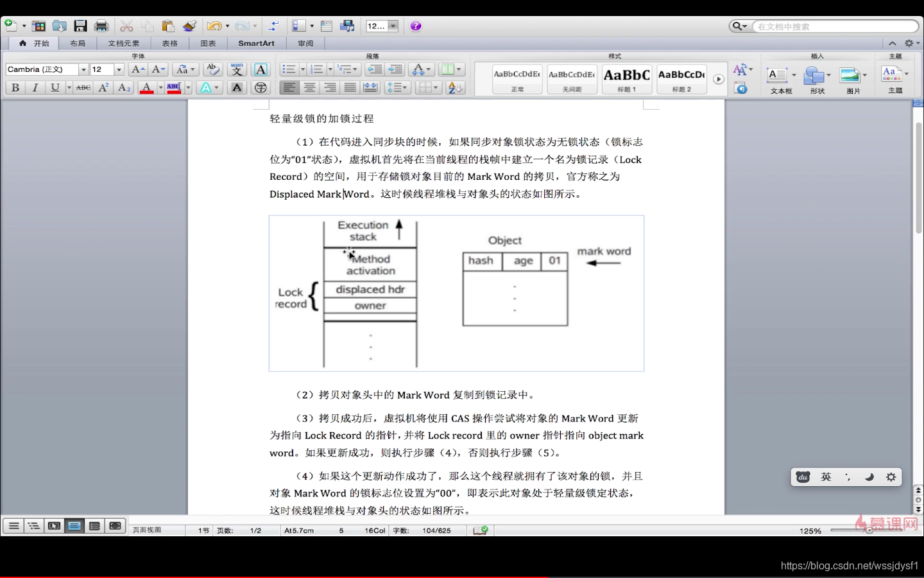Switch to the SmartArt tab

(256, 43)
